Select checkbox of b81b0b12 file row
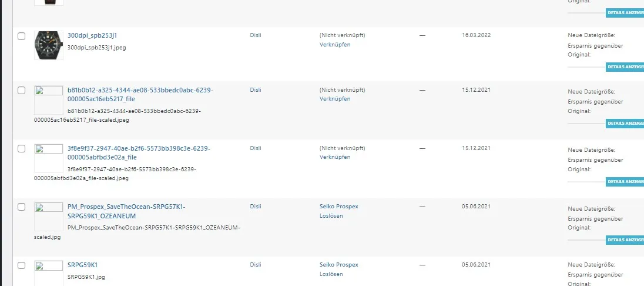Image resolution: width=644 pixels, height=286 pixels. 21,91
